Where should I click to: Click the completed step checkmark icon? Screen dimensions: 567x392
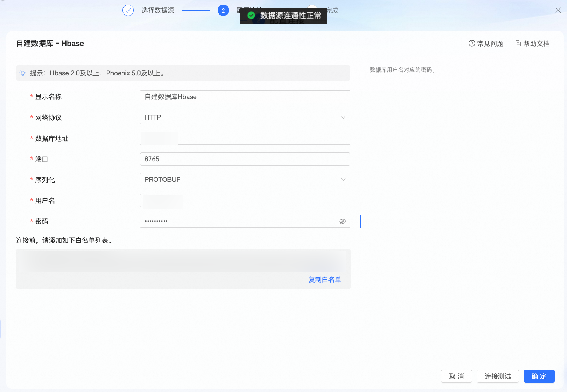click(x=128, y=11)
